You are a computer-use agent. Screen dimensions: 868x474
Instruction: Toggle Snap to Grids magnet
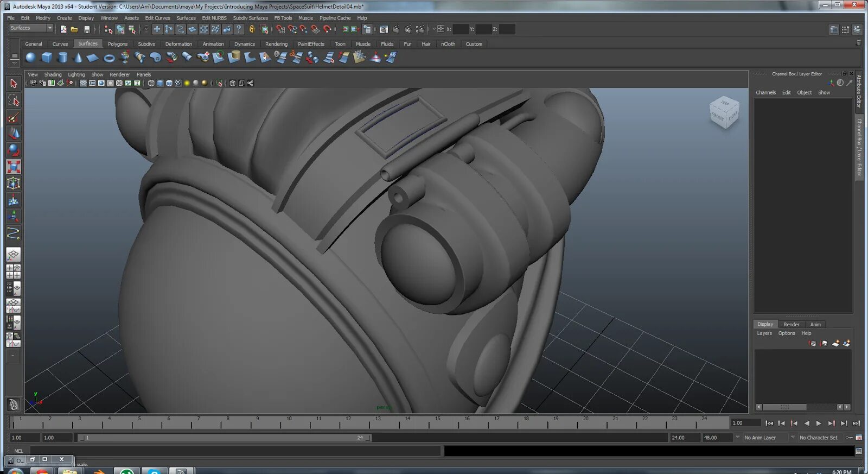[x=280, y=29]
